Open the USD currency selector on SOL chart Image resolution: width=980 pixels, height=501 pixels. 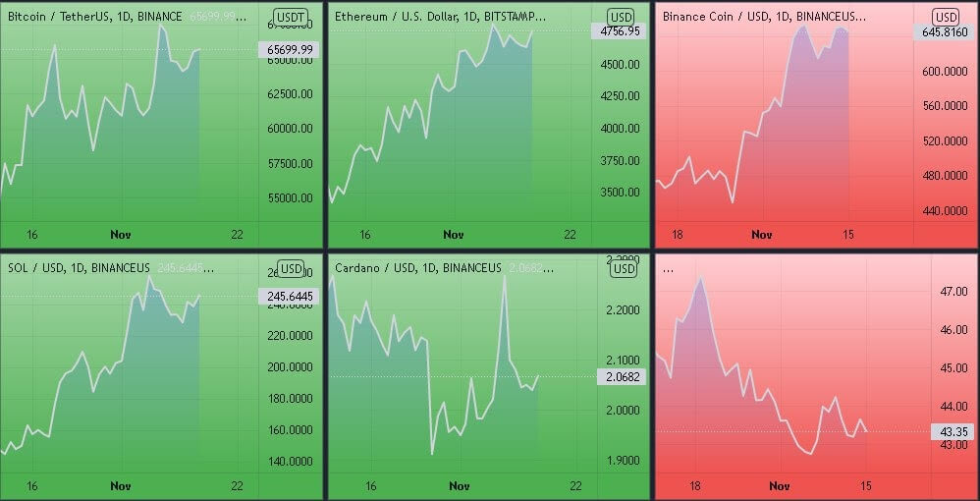pyautogui.click(x=292, y=268)
